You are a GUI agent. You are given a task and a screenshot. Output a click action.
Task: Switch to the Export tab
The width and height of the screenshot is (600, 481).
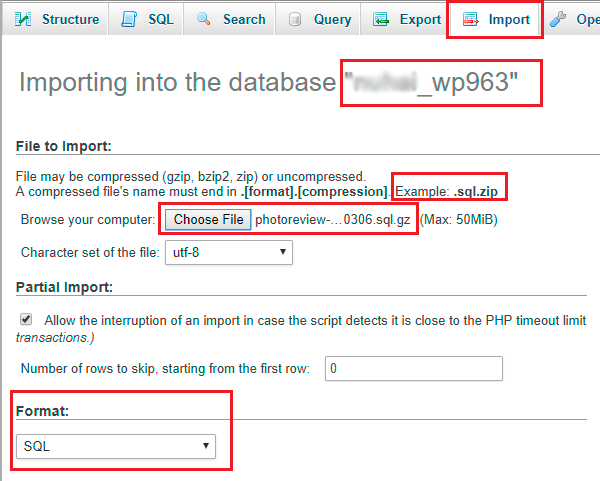pyautogui.click(x=420, y=19)
